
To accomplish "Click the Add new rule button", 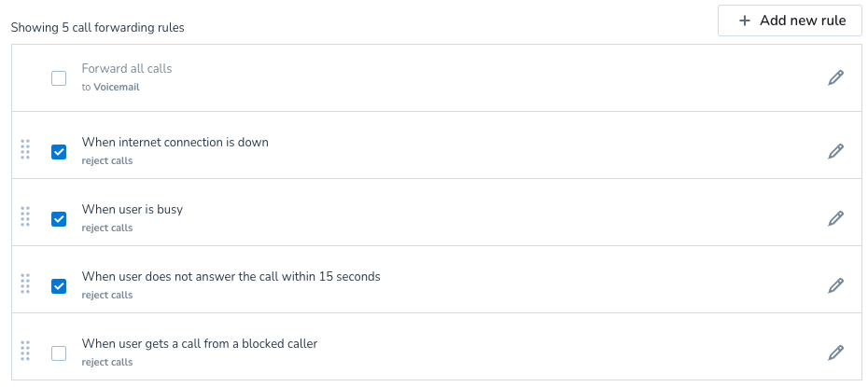I will (x=790, y=21).
